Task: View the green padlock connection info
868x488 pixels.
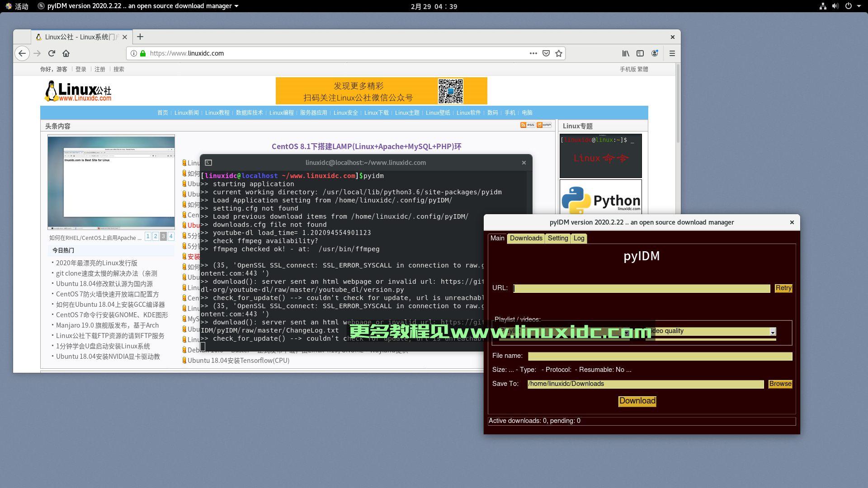Action: (x=143, y=53)
